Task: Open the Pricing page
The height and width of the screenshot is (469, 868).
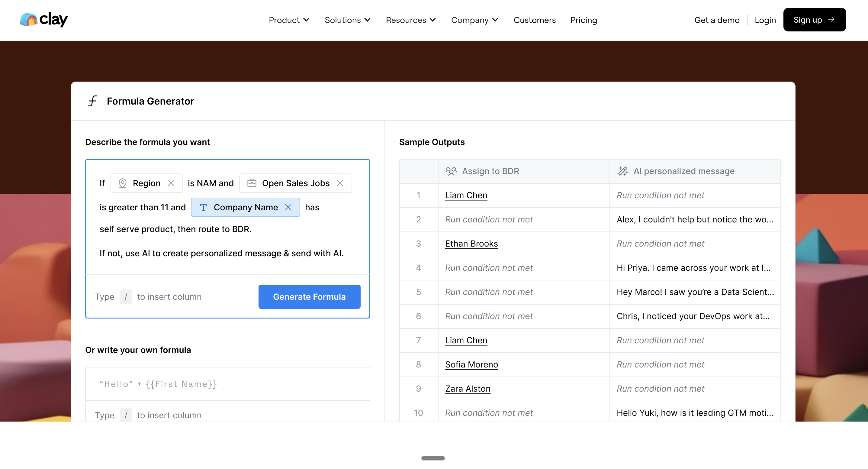Action: [x=583, y=20]
